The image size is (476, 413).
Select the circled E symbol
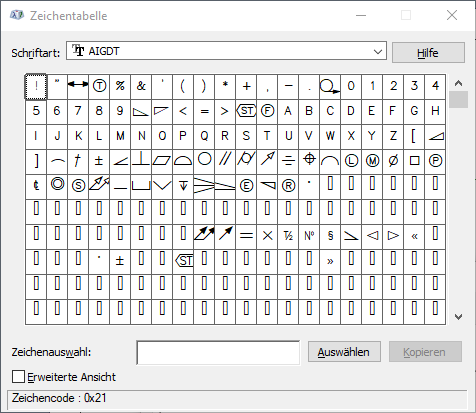point(246,186)
